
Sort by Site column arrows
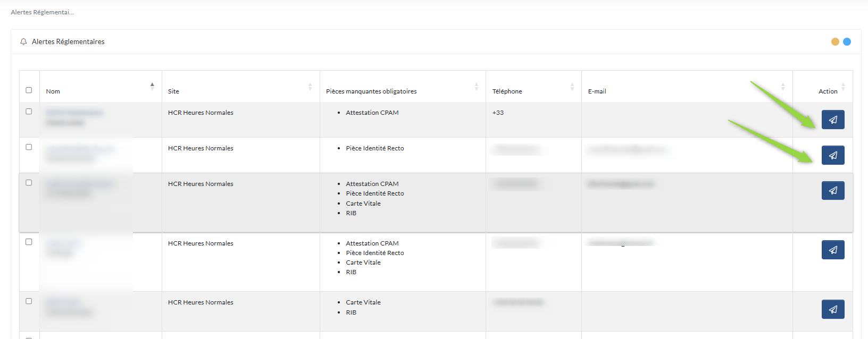(310, 87)
